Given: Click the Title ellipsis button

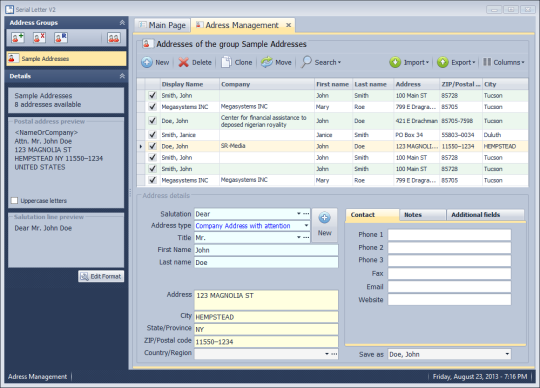Looking at the screenshot, I should 306,238.
